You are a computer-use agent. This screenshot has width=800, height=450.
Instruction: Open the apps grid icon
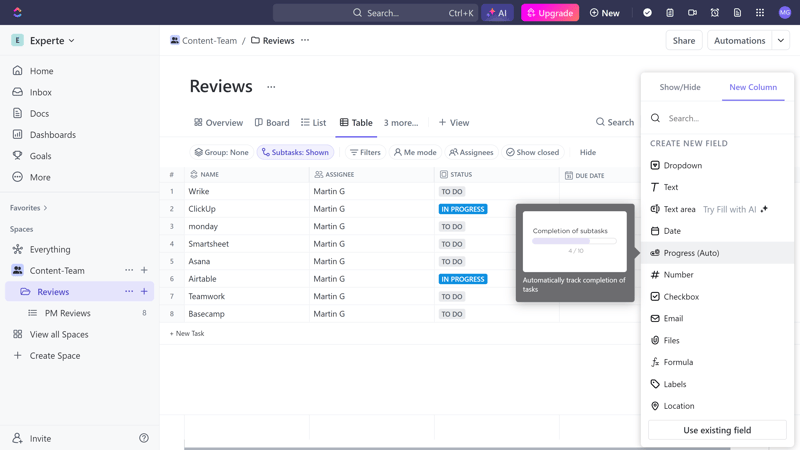click(x=760, y=13)
